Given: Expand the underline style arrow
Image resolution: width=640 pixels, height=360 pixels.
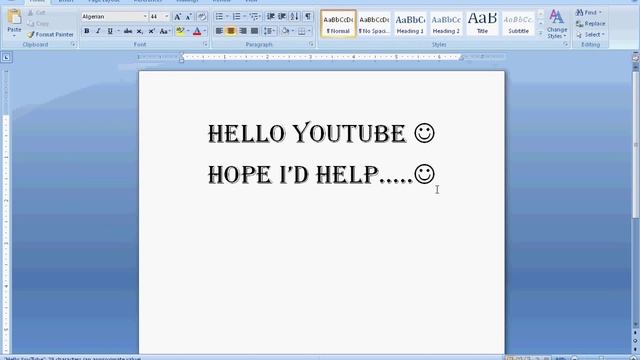Looking at the screenshot, I should tap(118, 31).
